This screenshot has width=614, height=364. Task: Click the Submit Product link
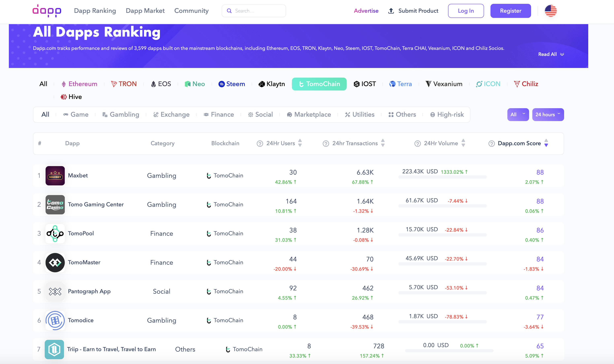pos(418,11)
